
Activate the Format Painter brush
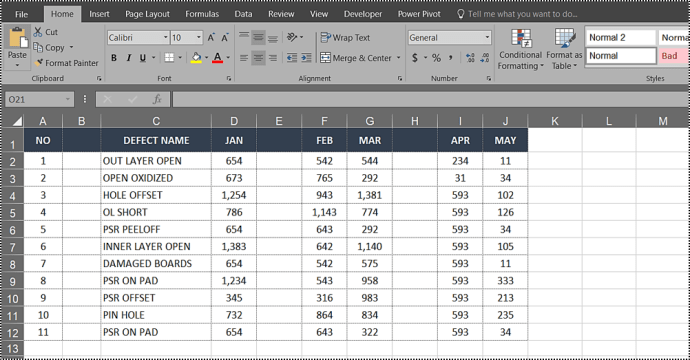(39, 63)
